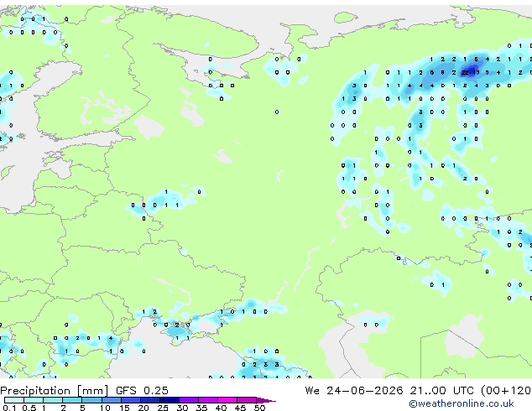Click the legend scale label '0.5'

(x=29, y=408)
